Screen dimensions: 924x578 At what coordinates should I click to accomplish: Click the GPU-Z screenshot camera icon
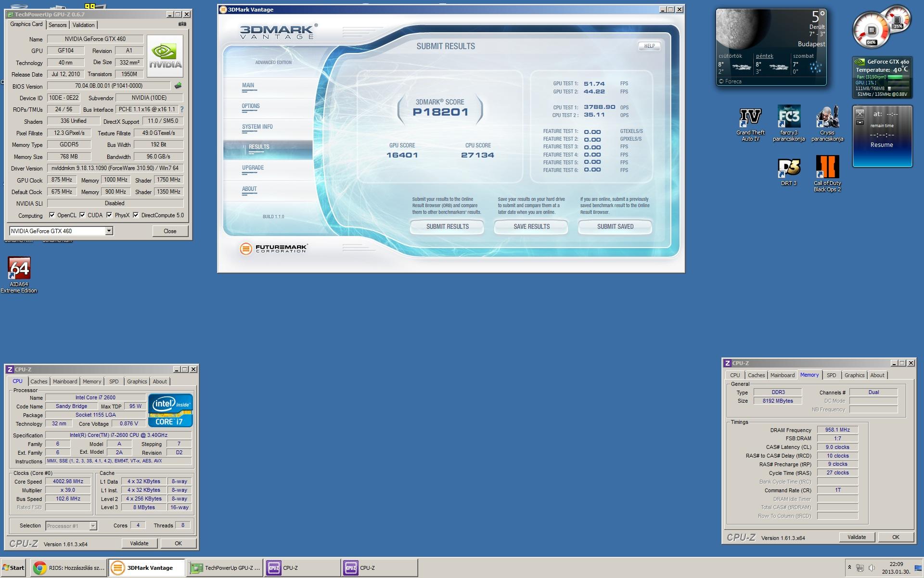(x=182, y=24)
